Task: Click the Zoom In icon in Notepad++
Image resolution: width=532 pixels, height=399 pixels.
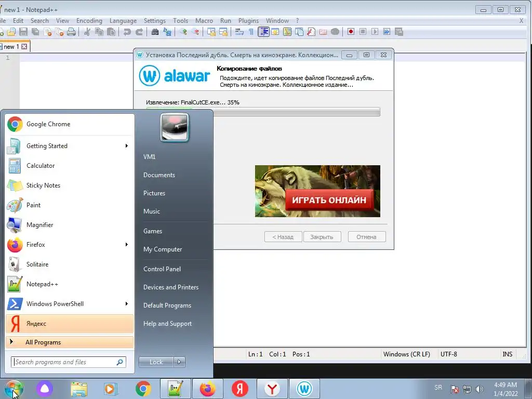Action: coord(183,32)
